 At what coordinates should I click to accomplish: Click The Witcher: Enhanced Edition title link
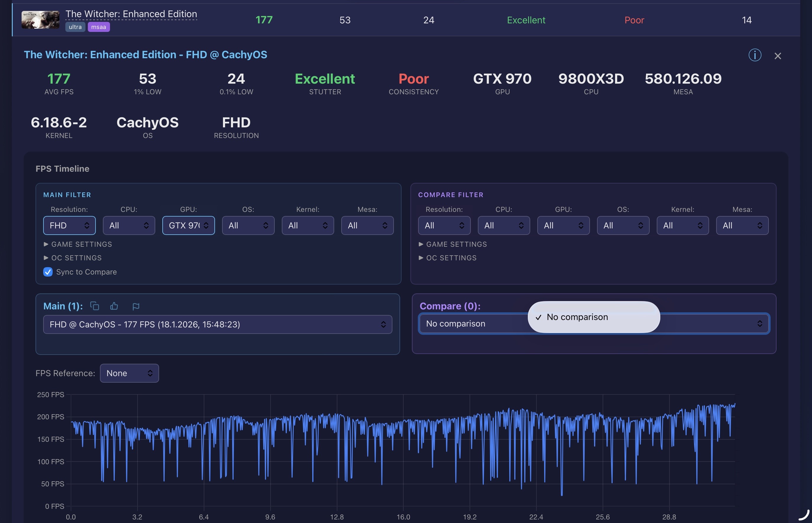131,14
